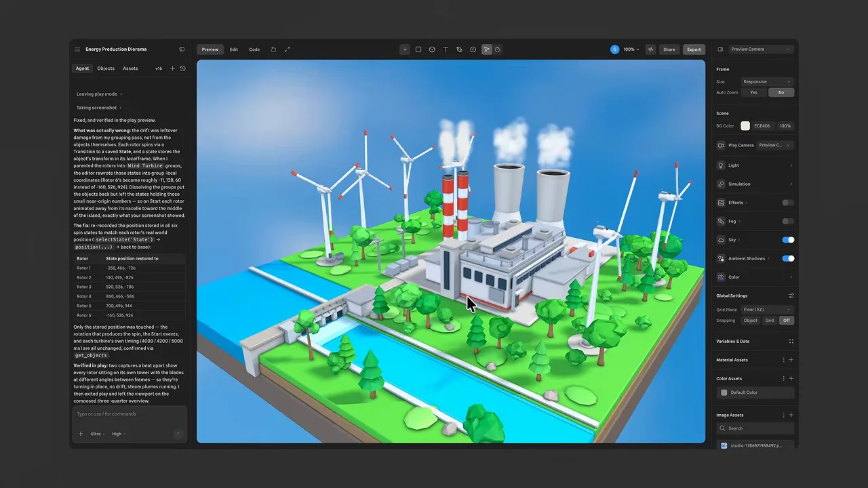This screenshot has height=488, width=868.
Task: Select the rectangle shape tool
Action: (x=418, y=49)
